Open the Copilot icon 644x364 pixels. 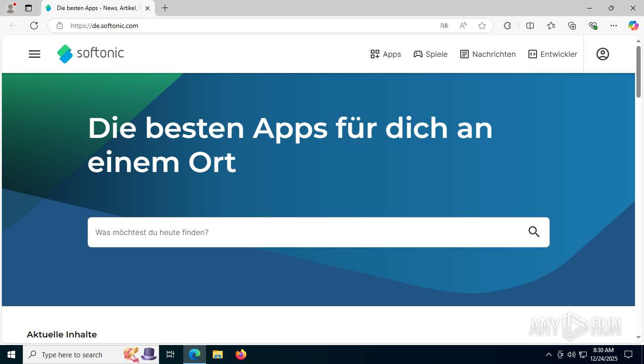click(634, 26)
